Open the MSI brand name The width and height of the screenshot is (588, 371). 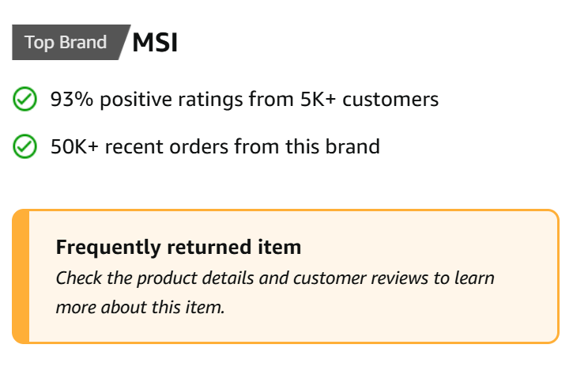155,42
